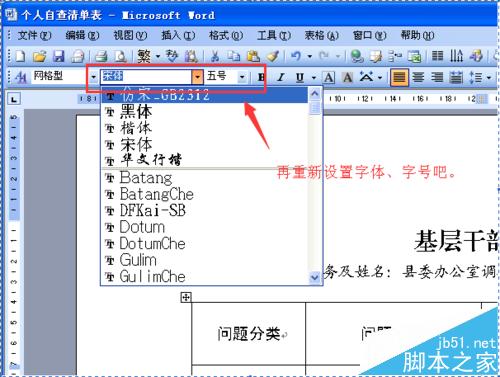Toggle Italic formatting

(280, 77)
